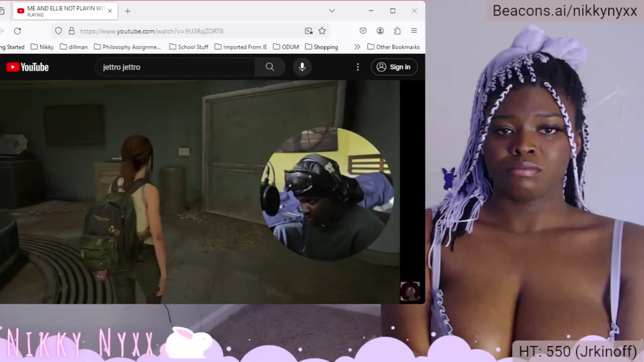644x362 pixels.
Task: Click the YouTube video player area
Action: coord(200,192)
